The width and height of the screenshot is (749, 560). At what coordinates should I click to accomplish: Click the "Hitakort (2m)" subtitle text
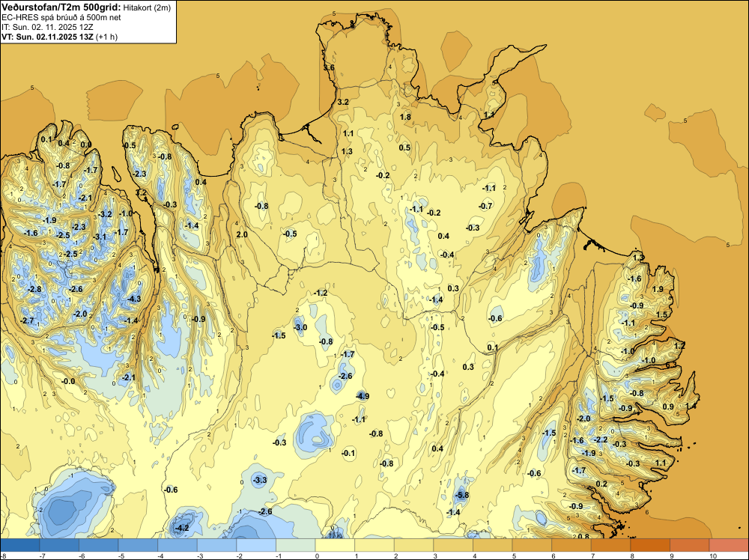[x=146, y=8]
